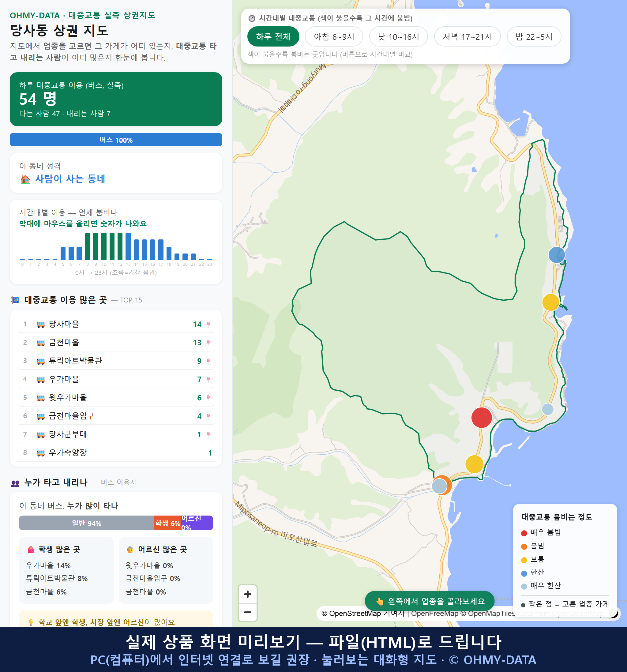Click the 17시 bar in hourly chart
The image size is (627, 672).
(161, 250)
